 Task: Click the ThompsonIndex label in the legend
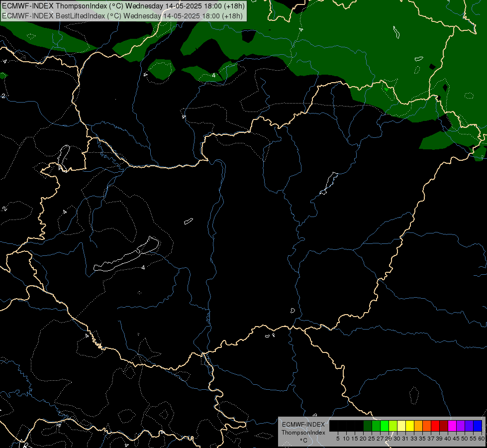click(303, 433)
